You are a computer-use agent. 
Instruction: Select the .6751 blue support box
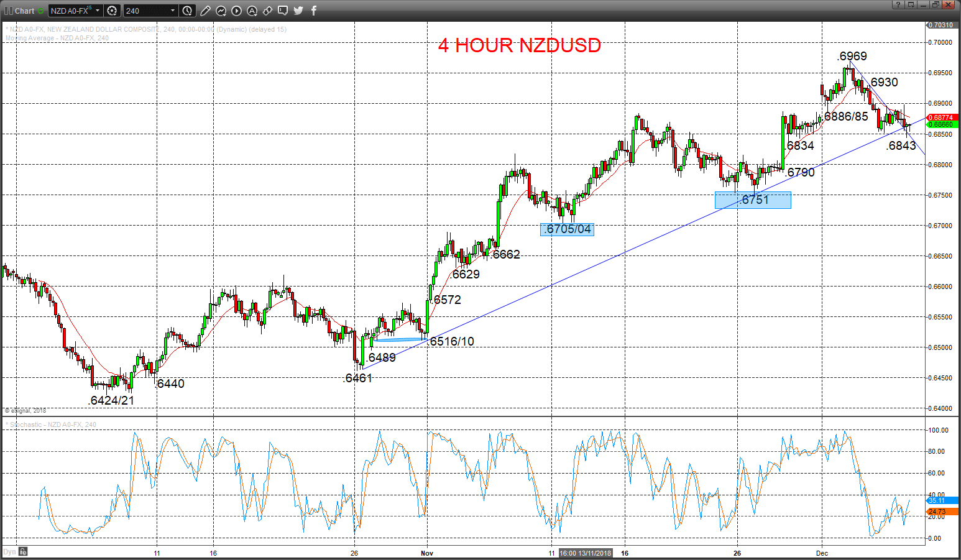click(x=753, y=200)
